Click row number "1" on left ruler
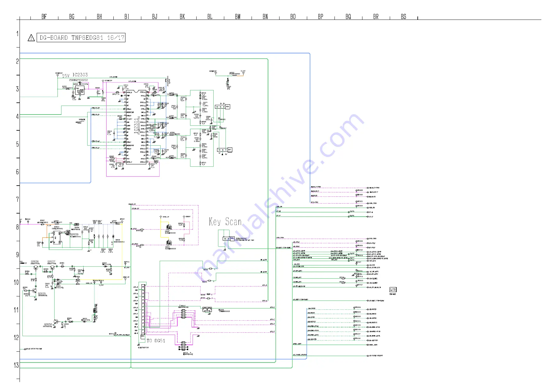Image resolution: width=555 pixels, height=392 pixels. (x=17, y=34)
